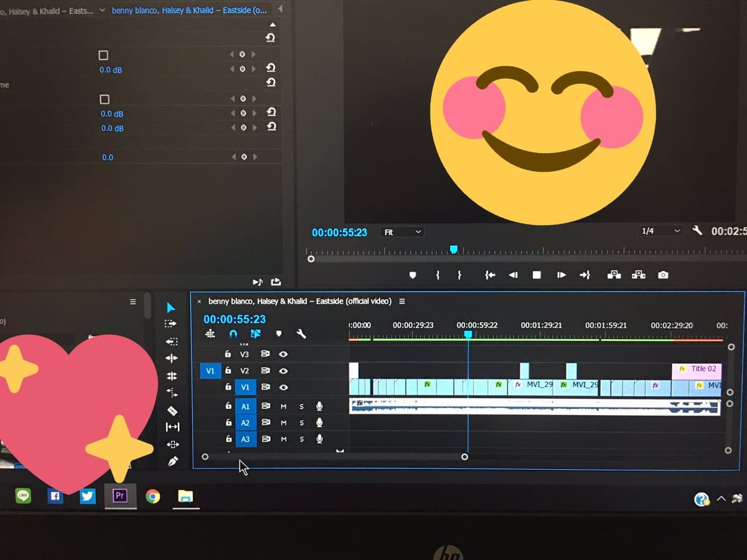Image resolution: width=747 pixels, height=560 pixels.
Task: Select the Selection tool arrow
Action: [172, 307]
